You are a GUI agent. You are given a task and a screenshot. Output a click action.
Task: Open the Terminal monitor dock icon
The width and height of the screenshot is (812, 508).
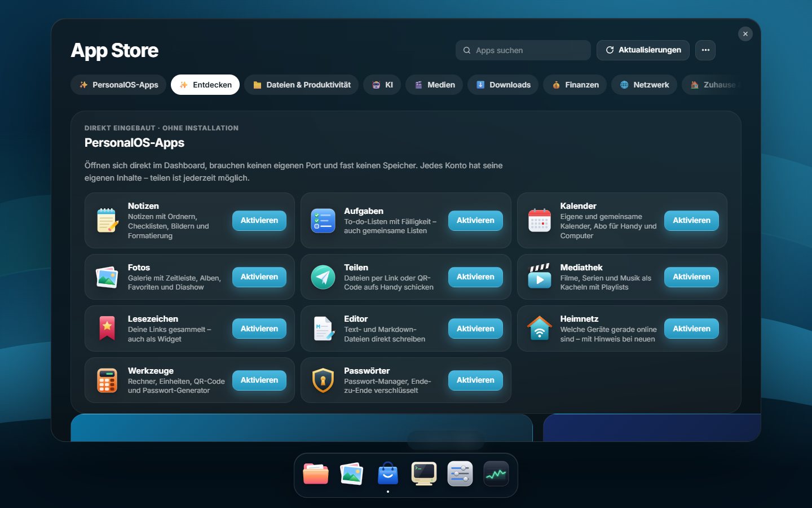coord(424,474)
